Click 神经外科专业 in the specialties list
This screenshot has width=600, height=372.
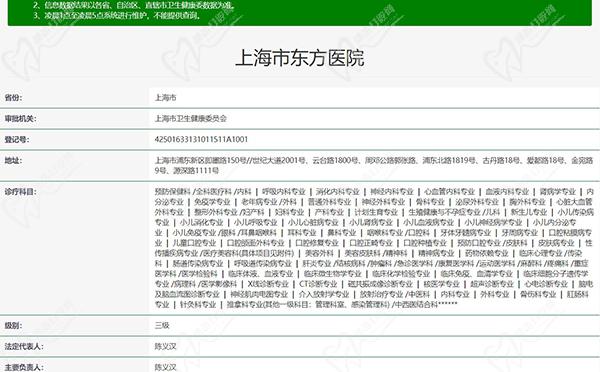(383, 202)
